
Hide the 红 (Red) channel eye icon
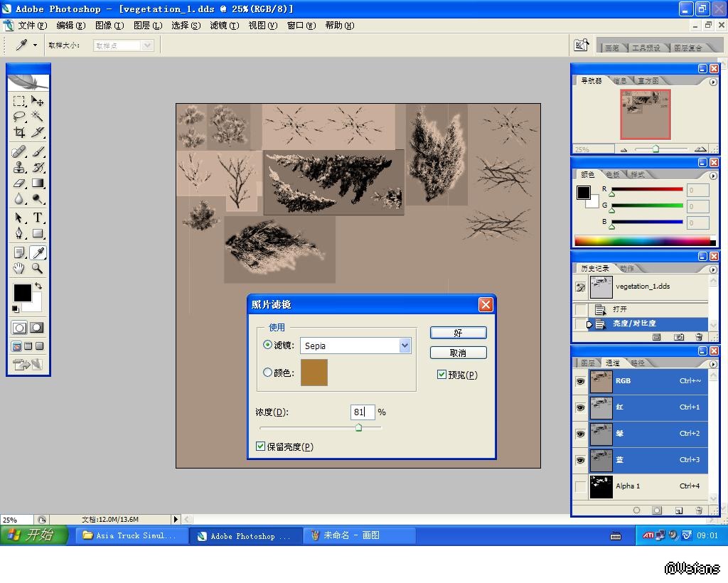(x=580, y=407)
